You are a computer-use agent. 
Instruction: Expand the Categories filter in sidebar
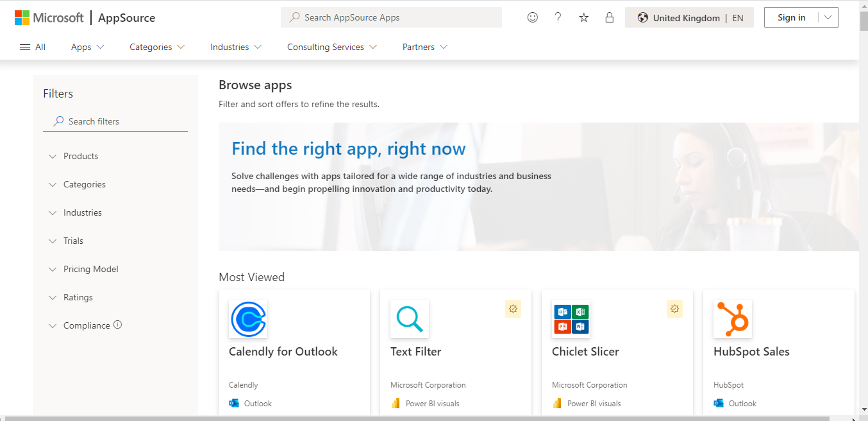click(x=77, y=184)
